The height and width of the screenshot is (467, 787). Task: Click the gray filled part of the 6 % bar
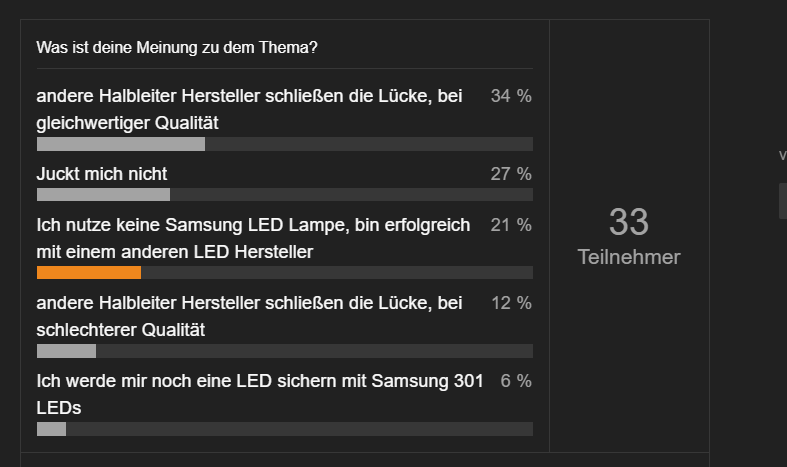click(x=51, y=429)
